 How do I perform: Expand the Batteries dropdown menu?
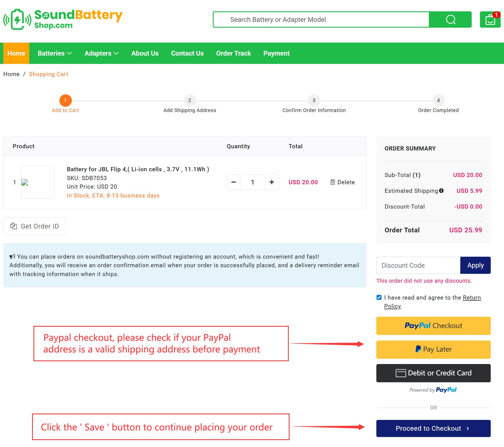click(x=55, y=53)
